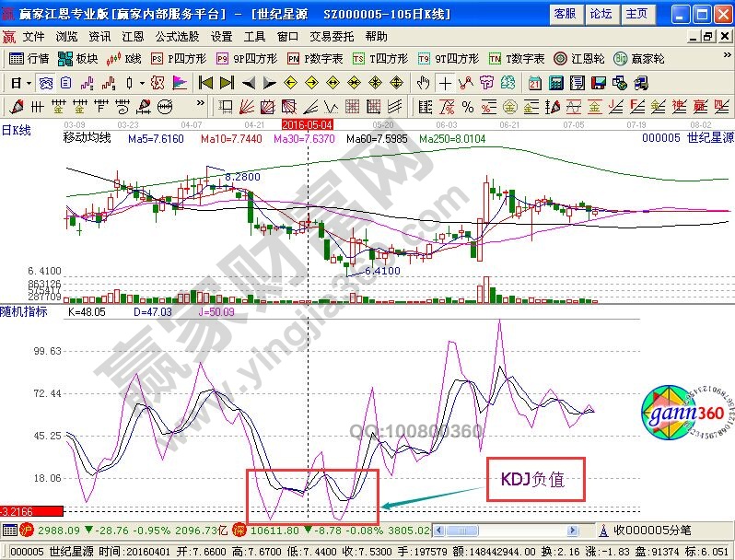This screenshot has width=735, height=560.
Task: Click the 客服 button
Action: (564, 14)
